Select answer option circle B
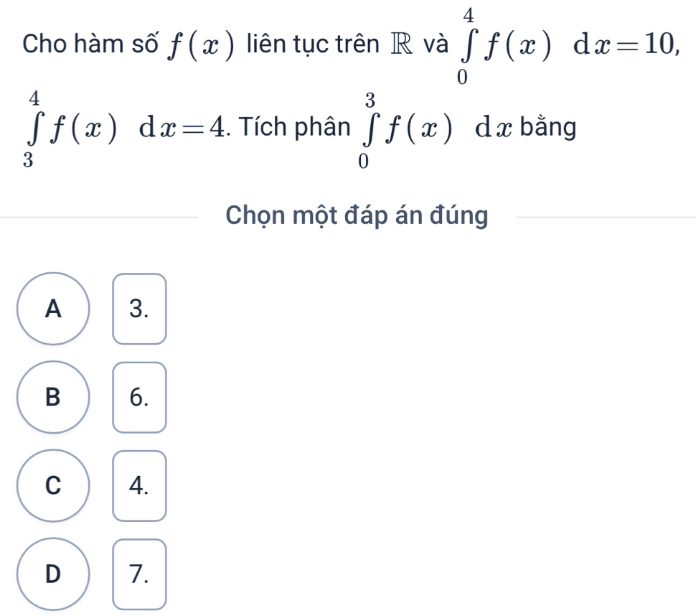Viewport: 696px width, 616px height. point(53,397)
